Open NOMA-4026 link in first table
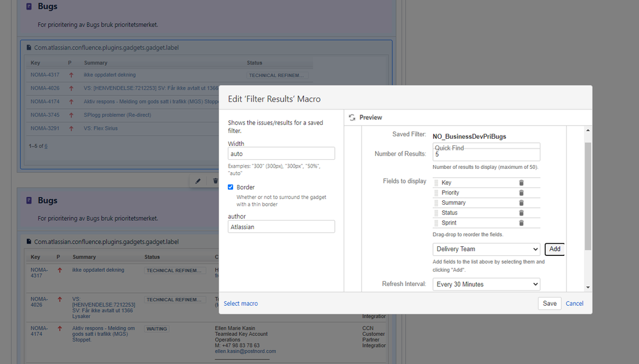Viewport: 639px width, 364px height. pyautogui.click(x=45, y=88)
